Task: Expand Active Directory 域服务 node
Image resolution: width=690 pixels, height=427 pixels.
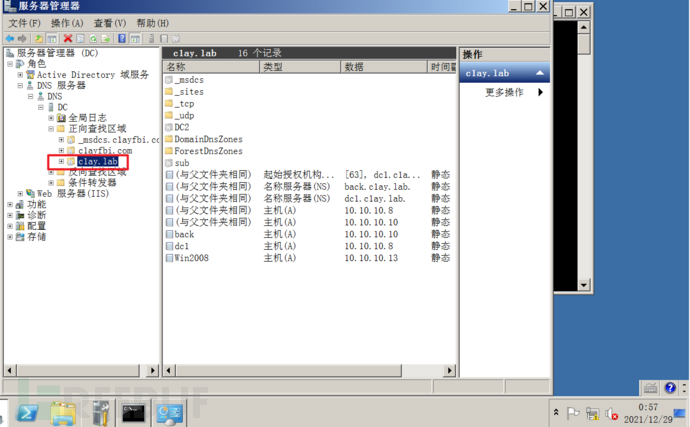Action: tap(20, 75)
